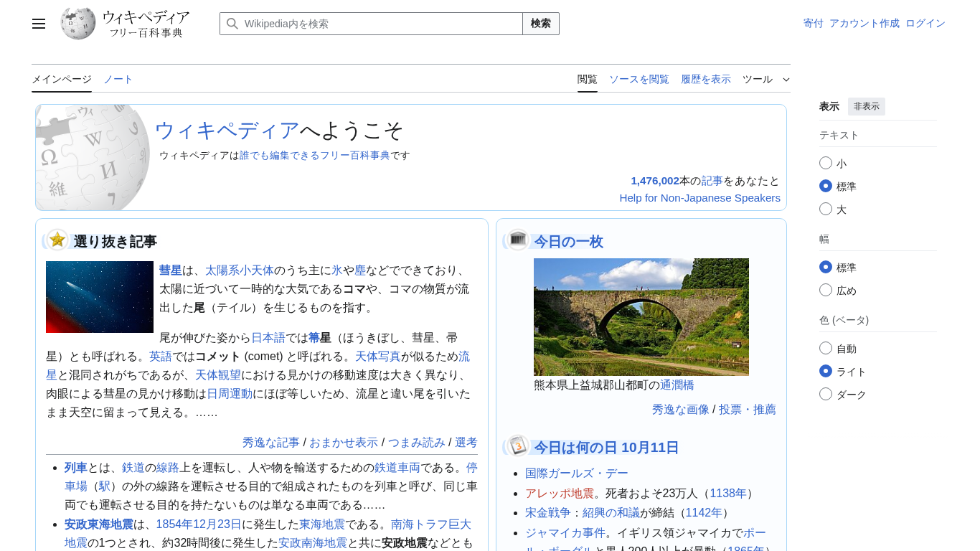
Task: Open the 宋金戦争 link
Action: [x=548, y=513]
